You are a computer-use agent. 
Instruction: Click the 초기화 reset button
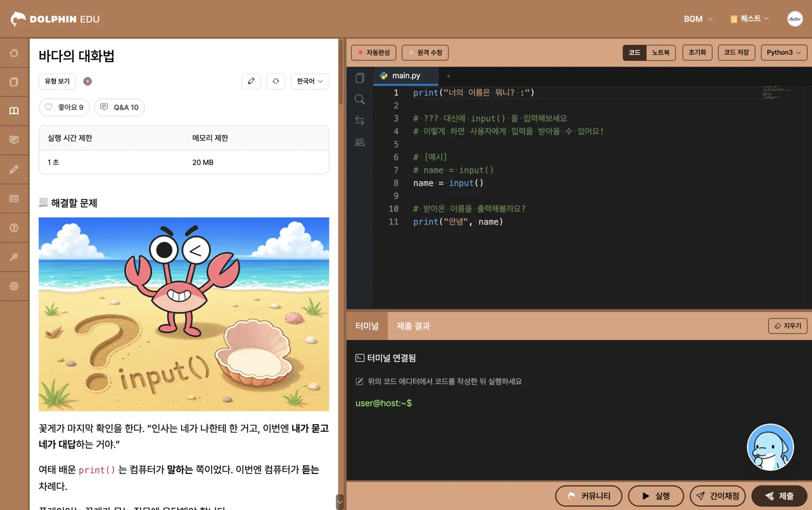pos(697,53)
